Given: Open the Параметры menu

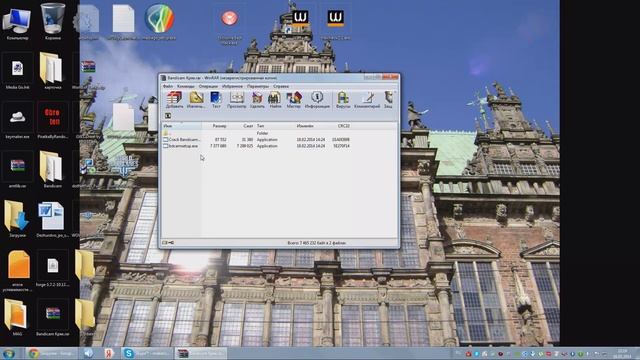Looking at the screenshot, I should tap(258, 87).
